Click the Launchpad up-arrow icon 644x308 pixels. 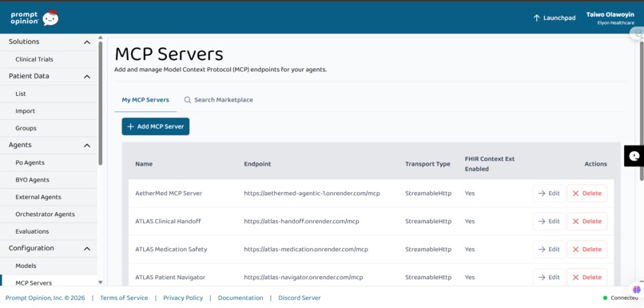pos(536,18)
